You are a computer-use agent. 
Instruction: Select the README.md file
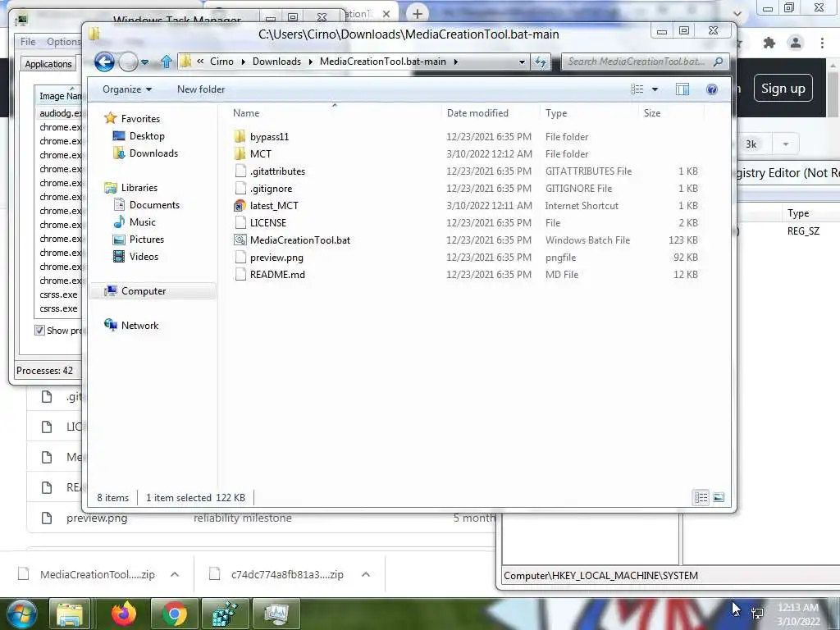tap(277, 275)
